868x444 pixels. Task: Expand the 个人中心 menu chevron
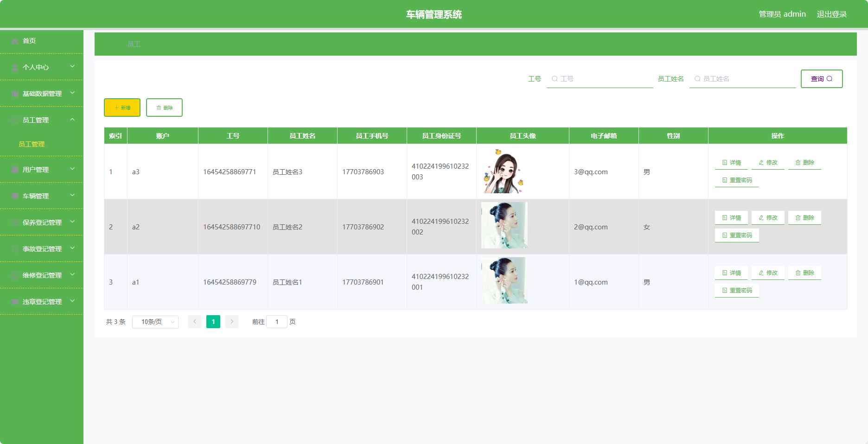click(72, 67)
